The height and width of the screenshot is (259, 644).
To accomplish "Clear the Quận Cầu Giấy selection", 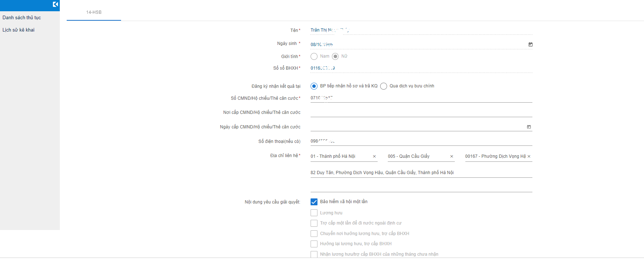I will (x=452, y=156).
